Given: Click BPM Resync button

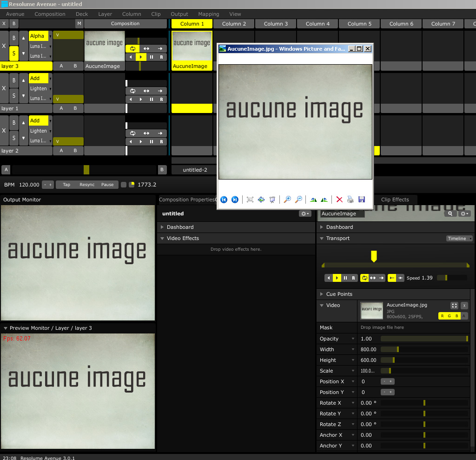Looking at the screenshot, I should click(87, 185).
